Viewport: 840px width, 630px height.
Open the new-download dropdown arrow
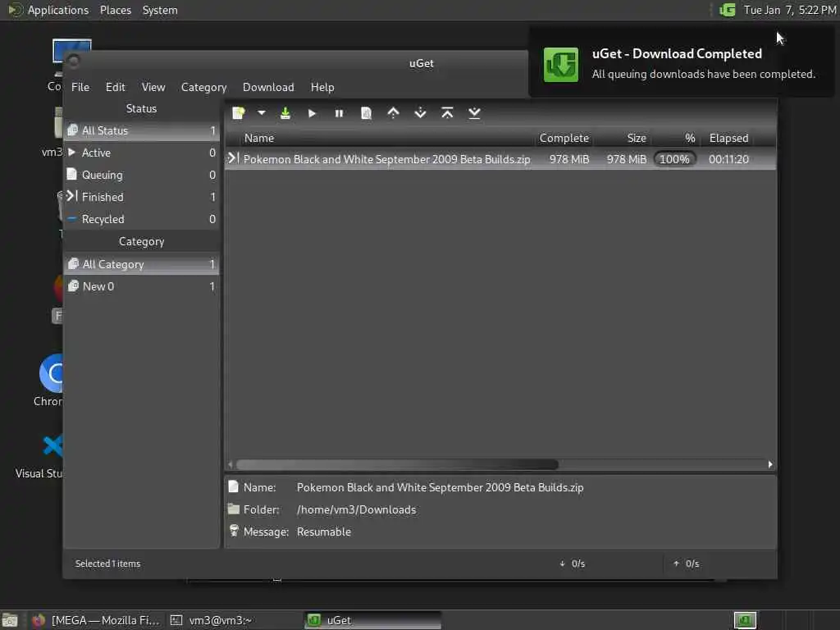(x=262, y=113)
